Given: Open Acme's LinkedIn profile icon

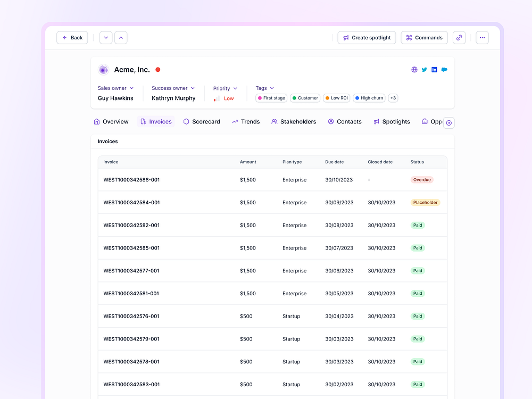Looking at the screenshot, I should pyautogui.click(x=434, y=70).
